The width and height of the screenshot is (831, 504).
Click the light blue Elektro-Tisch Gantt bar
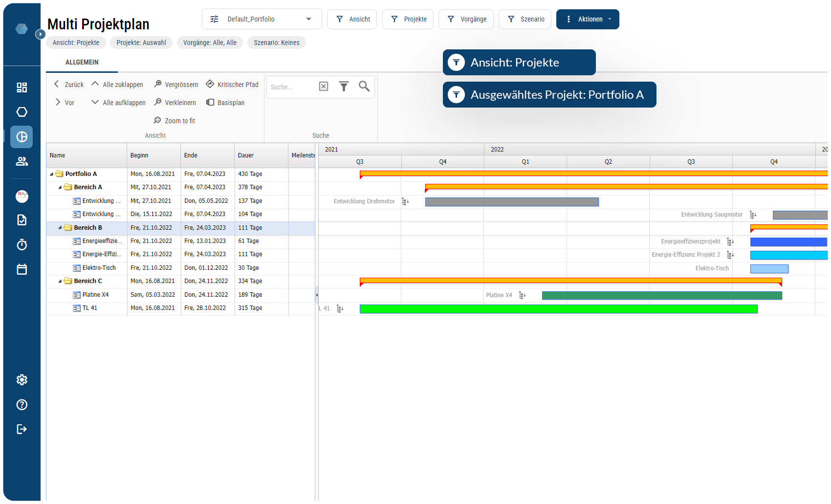pyautogui.click(x=769, y=269)
